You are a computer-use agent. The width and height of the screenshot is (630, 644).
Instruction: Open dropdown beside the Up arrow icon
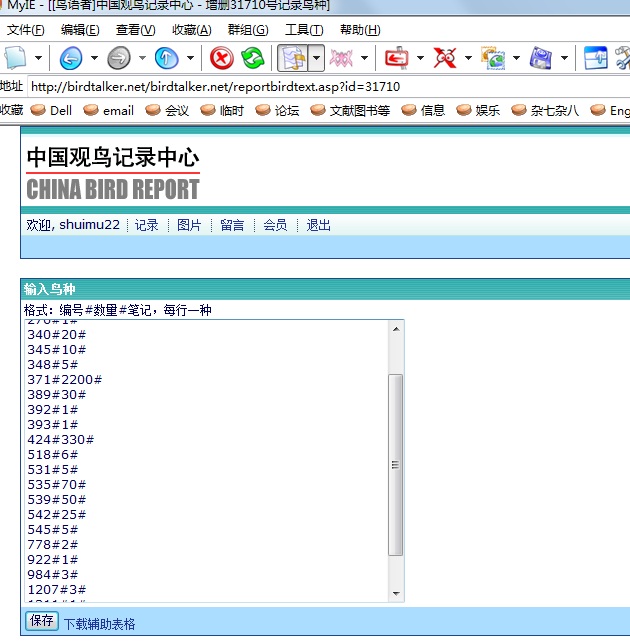tap(190, 58)
